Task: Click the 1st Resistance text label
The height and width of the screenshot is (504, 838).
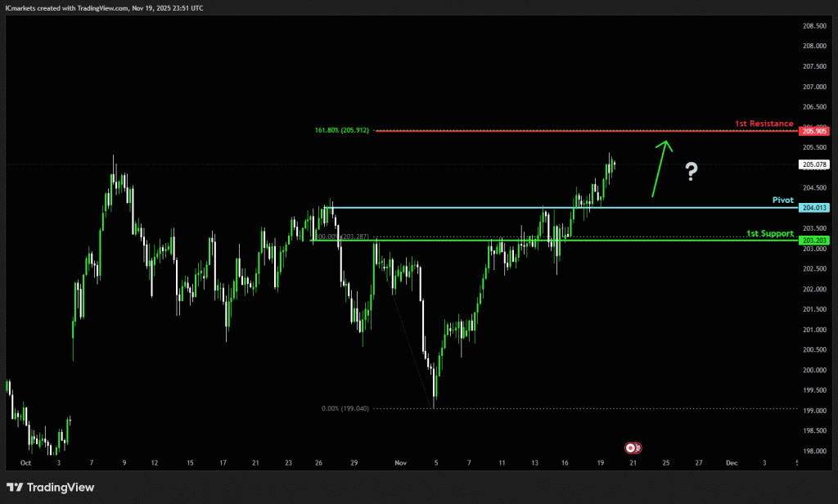Action: point(764,124)
